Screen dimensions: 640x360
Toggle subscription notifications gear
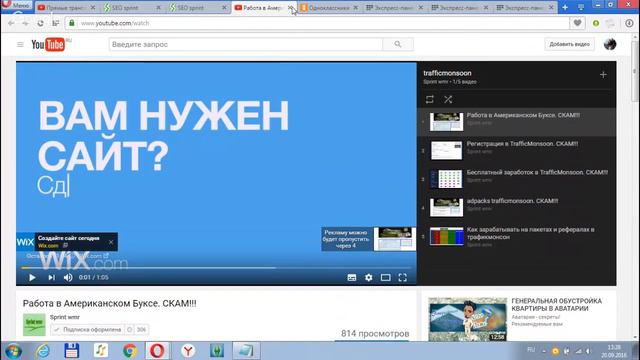130,329
